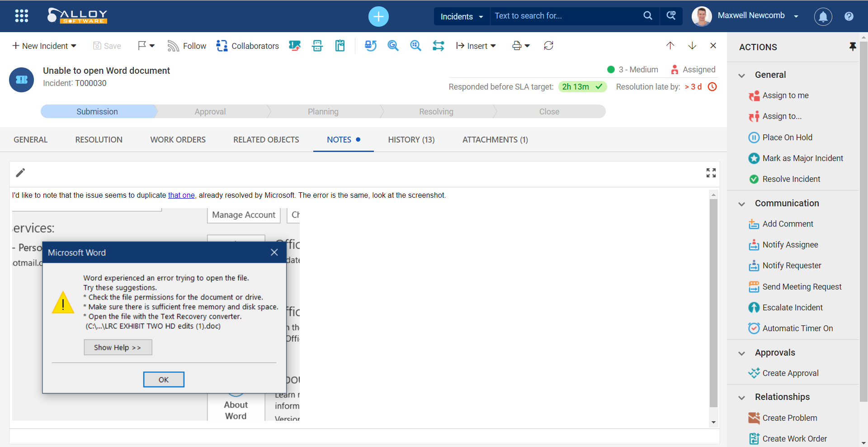Click Create Problem
Viewport: 868px width, 447px height.
[783, 418]
